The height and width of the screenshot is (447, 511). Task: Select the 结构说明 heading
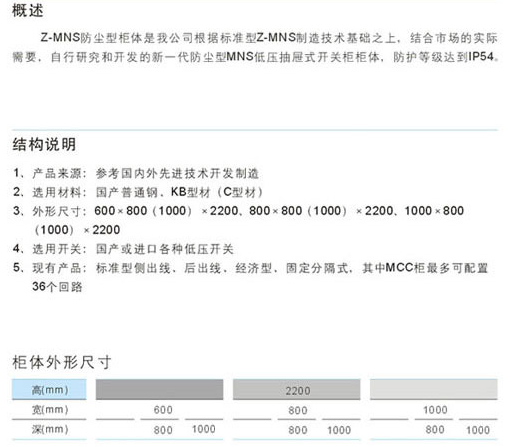tap(44, 145)
